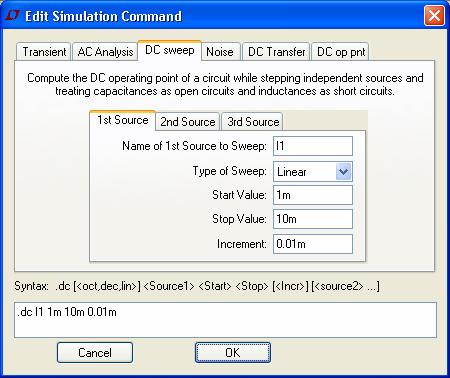The height and width of the screenshot is (378, 450).
Task: Switch to the Transient tab
Action: [x=44, y=52]
